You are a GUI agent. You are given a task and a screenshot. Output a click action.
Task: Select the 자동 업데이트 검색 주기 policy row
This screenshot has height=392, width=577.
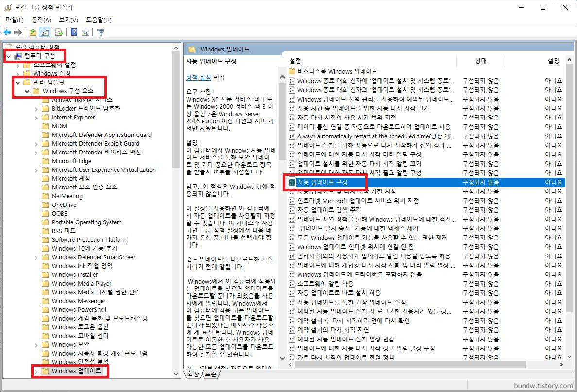point(426,210)
